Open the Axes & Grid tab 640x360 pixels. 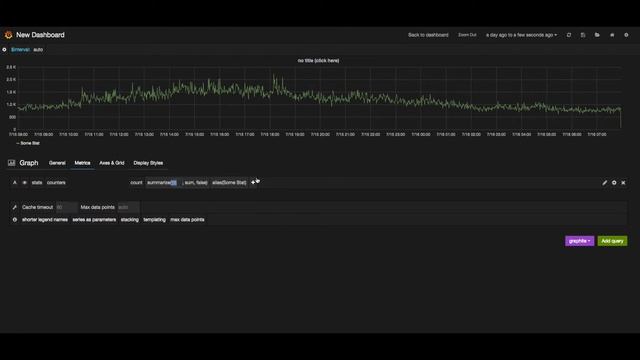(x=112, y=163)
